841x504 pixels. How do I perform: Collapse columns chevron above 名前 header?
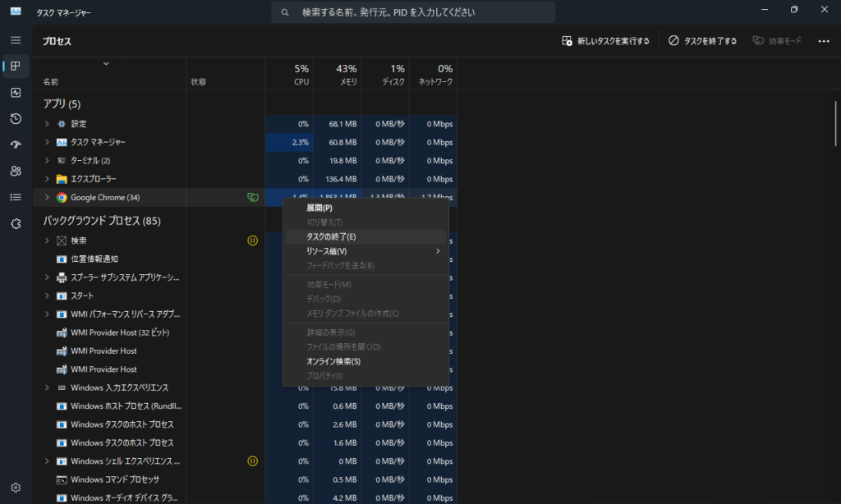(106, 63)
